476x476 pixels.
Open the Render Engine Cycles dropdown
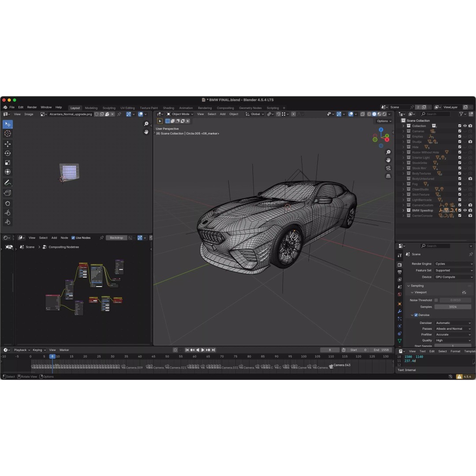(453, 264)
